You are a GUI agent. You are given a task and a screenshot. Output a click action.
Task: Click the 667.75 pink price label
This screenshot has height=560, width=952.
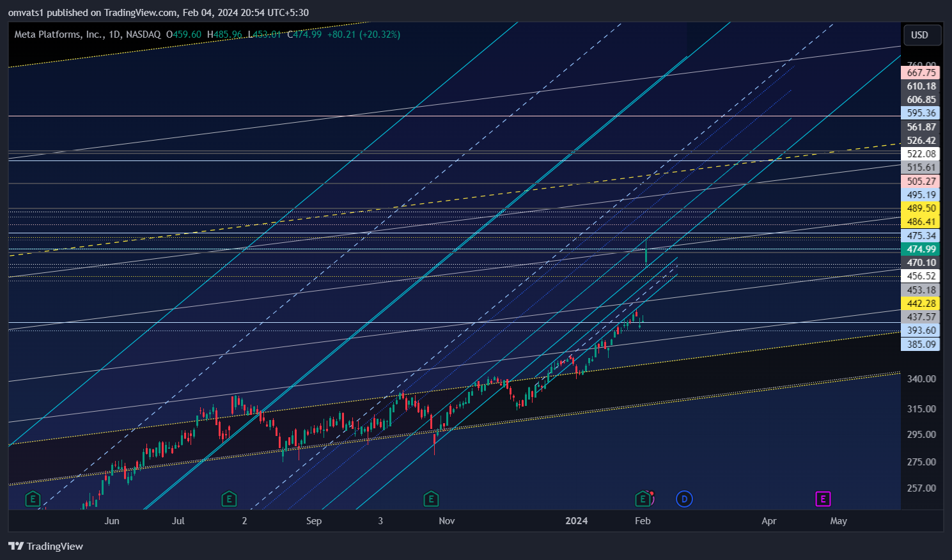tap(921, 73)
